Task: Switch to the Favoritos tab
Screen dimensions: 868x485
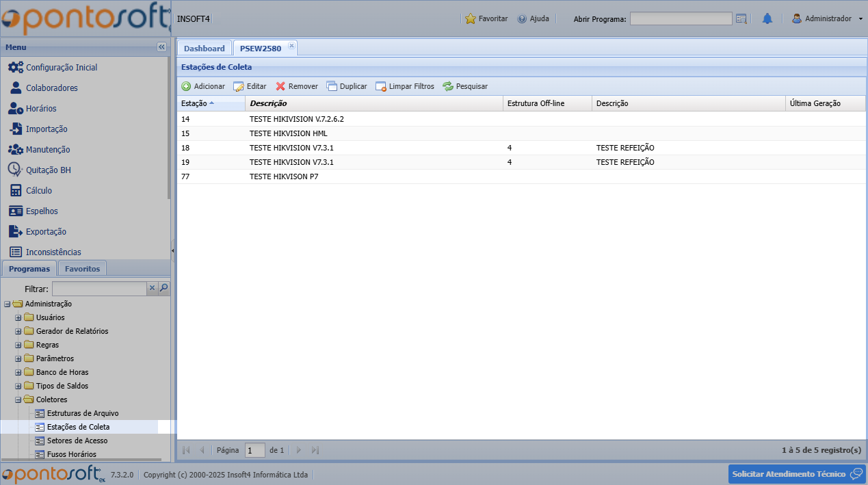Action: (x=82, y=269)
